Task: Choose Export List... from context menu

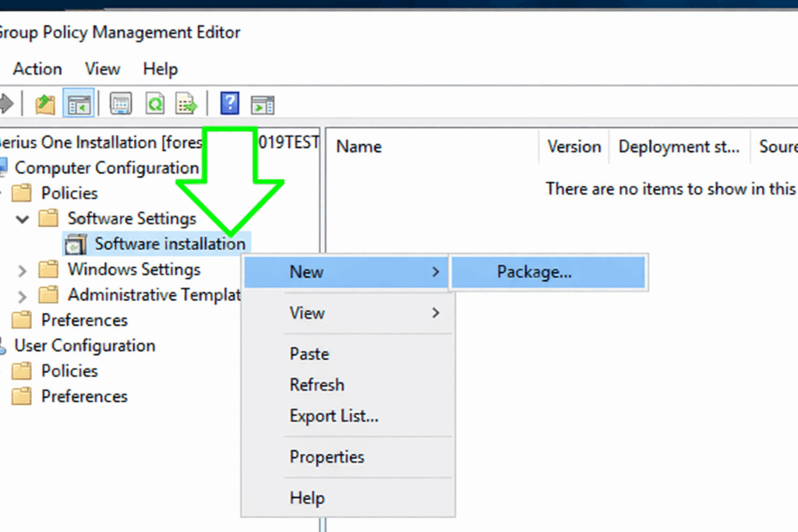Action: coord(334,416)
